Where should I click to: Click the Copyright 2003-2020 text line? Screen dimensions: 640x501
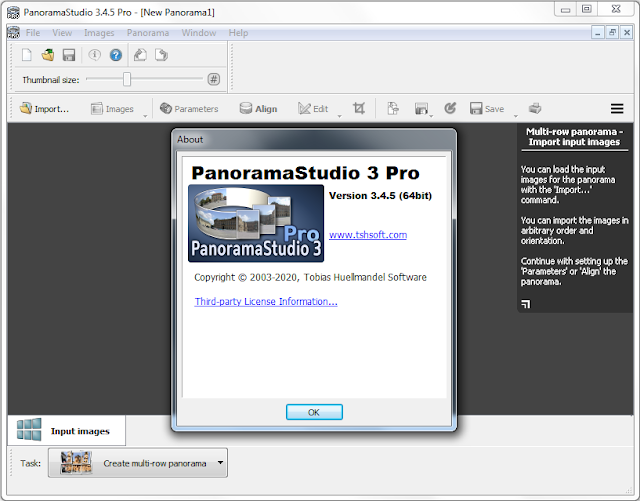tap(310, 277)
